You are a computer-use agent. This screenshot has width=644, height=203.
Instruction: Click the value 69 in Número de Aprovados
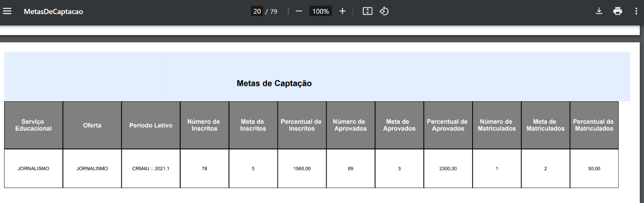pos(351,168)
